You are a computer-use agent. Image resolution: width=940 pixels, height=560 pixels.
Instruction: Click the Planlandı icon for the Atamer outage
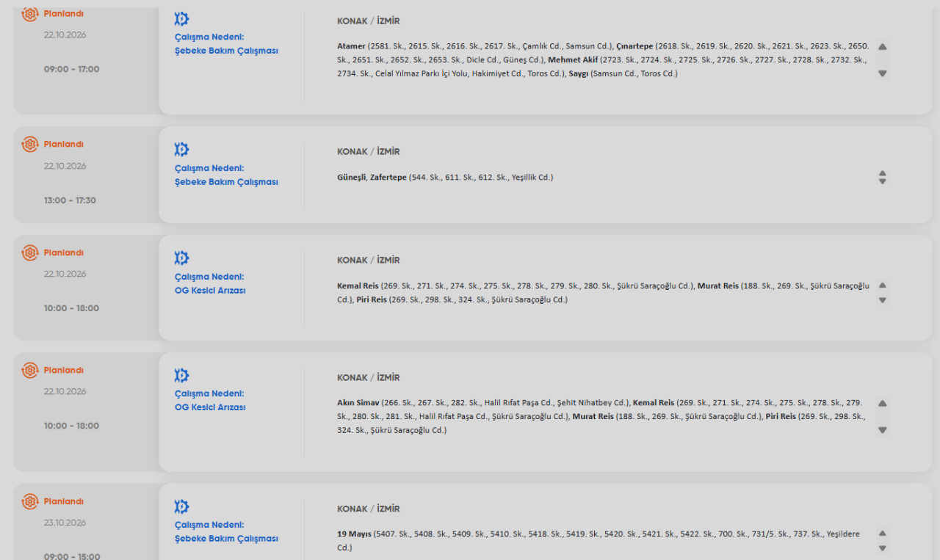(30, 13)
